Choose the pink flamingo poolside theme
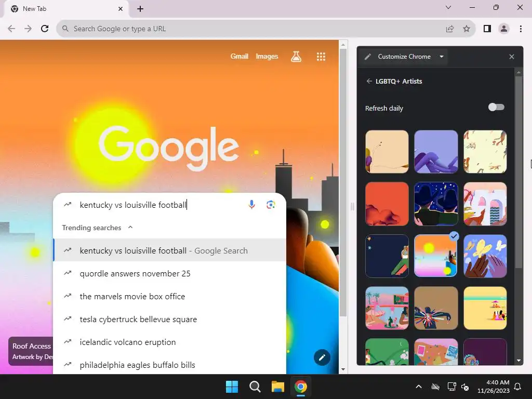The image size is (532, 399). (x=387, y=308)
